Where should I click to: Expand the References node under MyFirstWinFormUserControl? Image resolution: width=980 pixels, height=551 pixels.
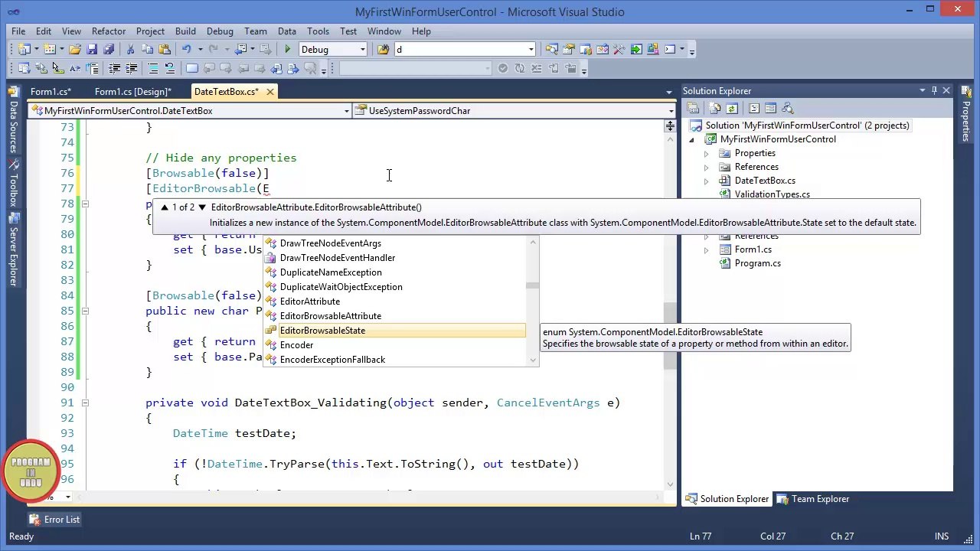click(x=706, y=167)
